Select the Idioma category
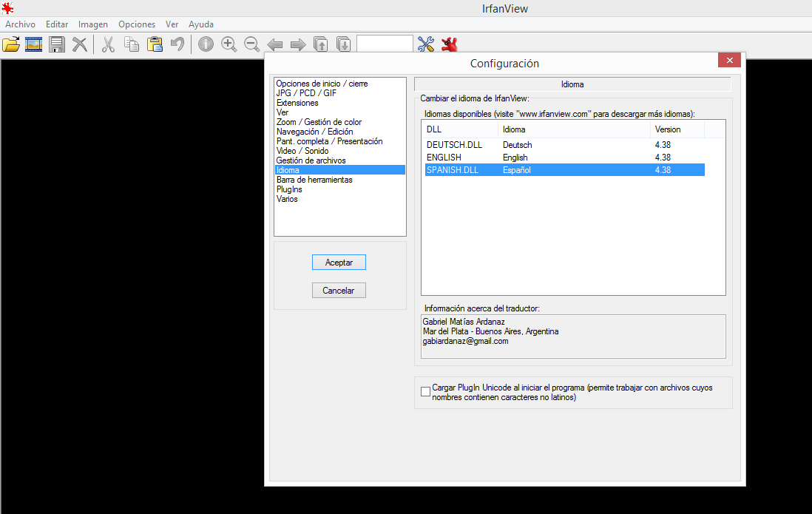 [x=339, y=170]
